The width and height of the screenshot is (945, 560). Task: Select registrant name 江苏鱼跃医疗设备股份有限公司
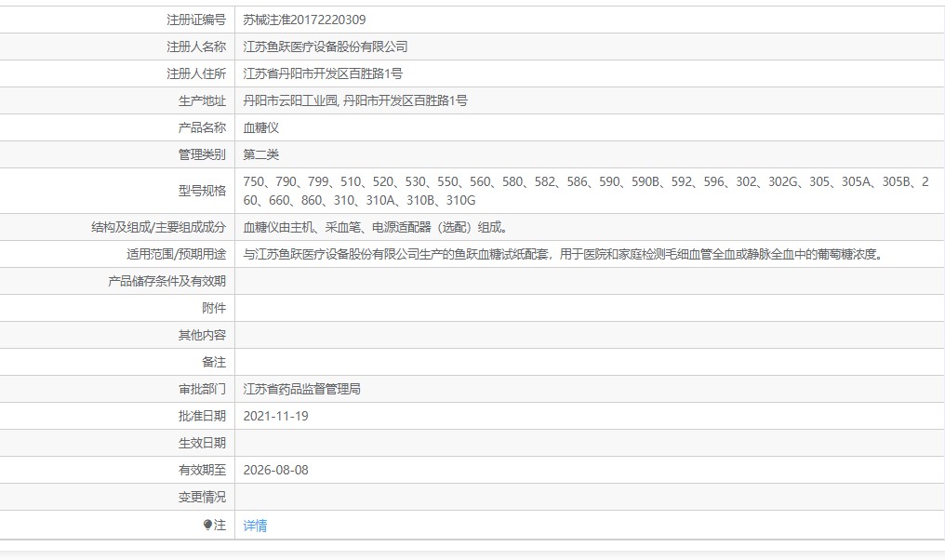(326, 47)
